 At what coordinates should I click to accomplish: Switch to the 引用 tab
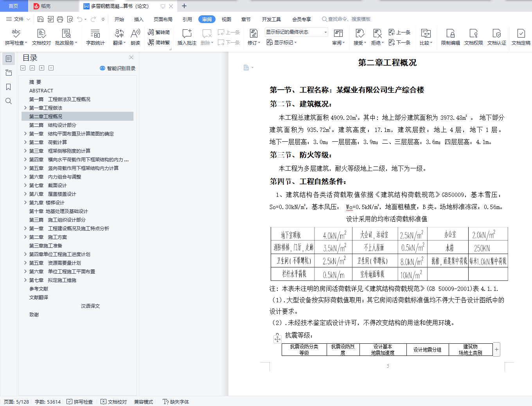click(x=187, y=19)
